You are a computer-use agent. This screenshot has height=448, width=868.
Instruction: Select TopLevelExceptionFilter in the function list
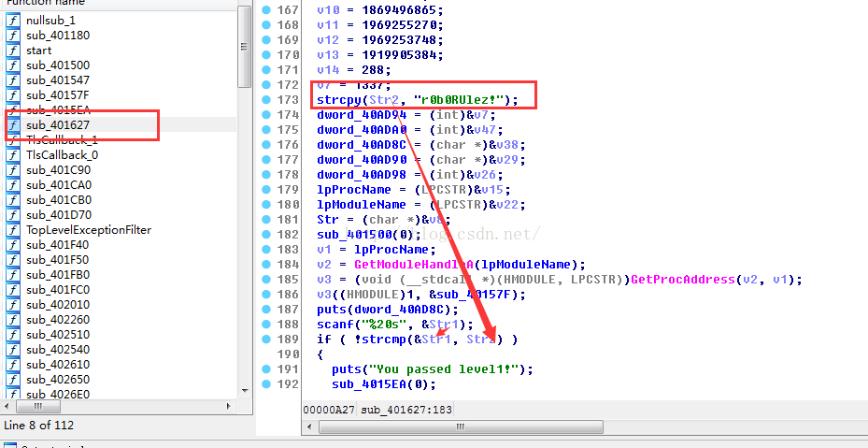89,230
